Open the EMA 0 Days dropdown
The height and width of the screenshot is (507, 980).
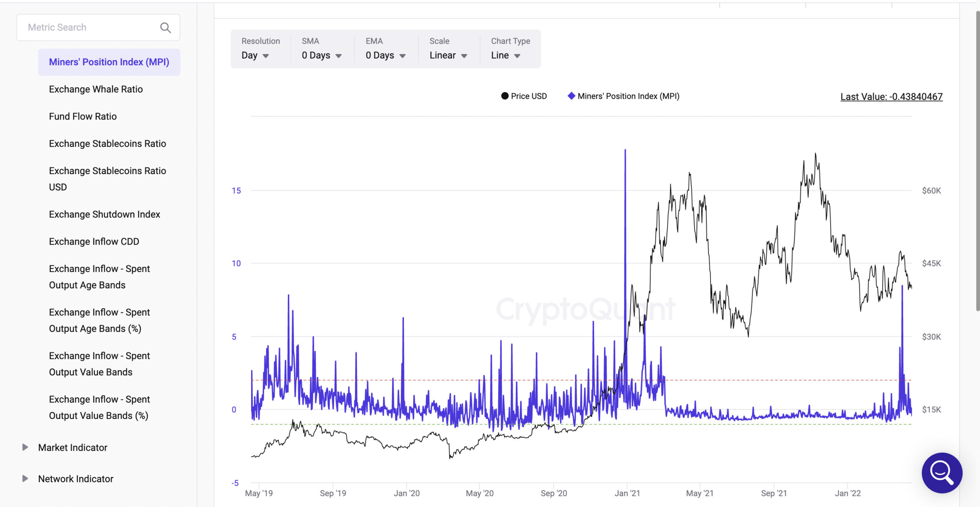point(385,55)
